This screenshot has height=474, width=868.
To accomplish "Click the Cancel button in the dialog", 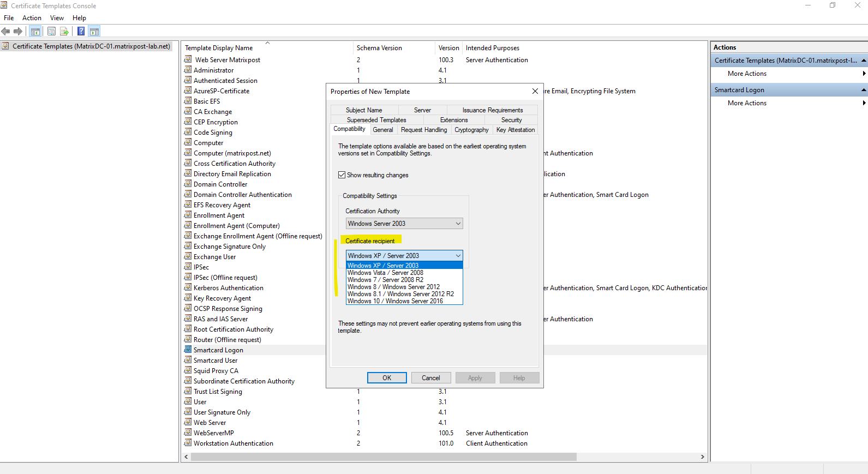I will 430,378.
